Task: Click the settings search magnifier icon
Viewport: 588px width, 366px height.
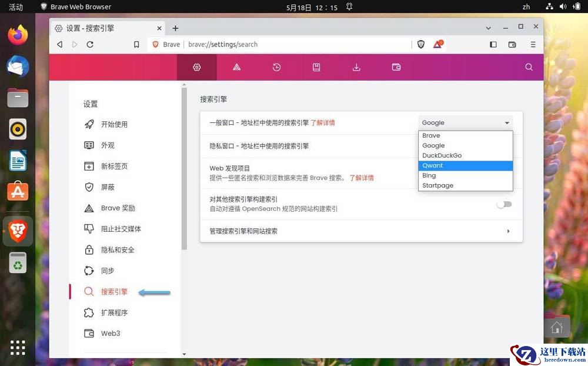Action: [x=529, y=67]
